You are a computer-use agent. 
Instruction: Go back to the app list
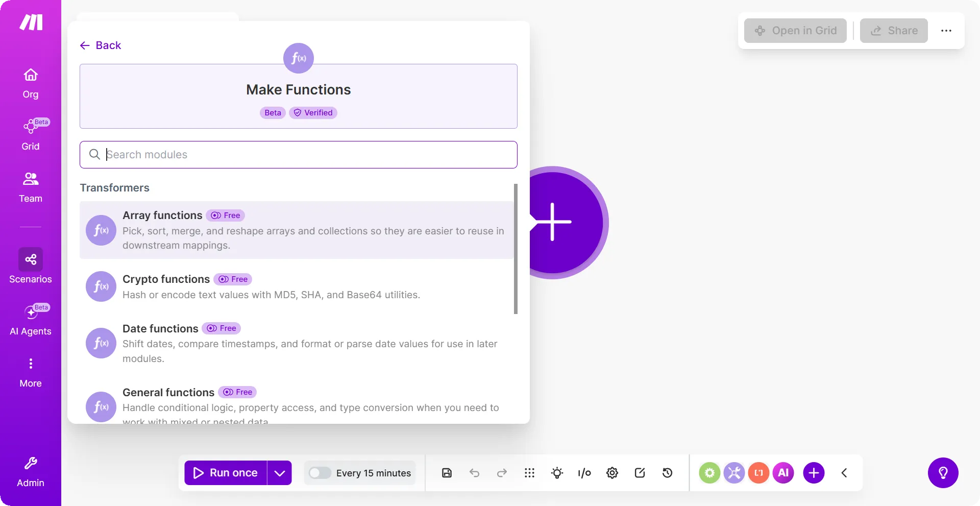pos(101,45)
